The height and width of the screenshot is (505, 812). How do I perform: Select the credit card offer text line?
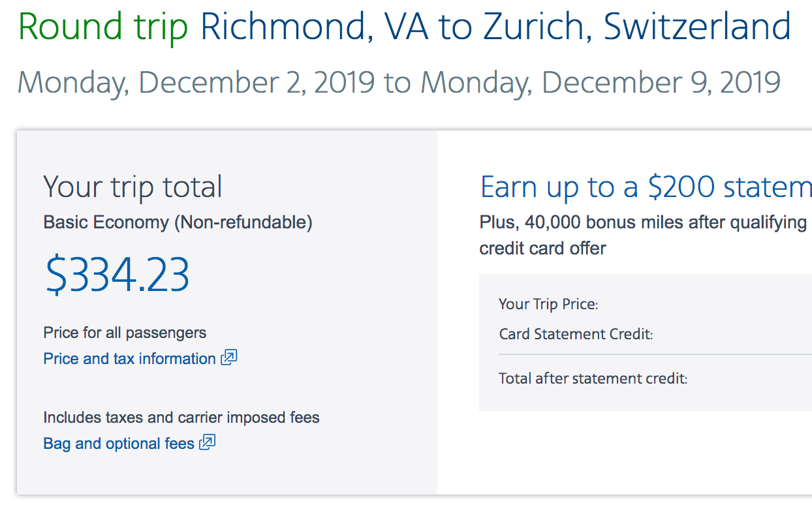(543, 249)
